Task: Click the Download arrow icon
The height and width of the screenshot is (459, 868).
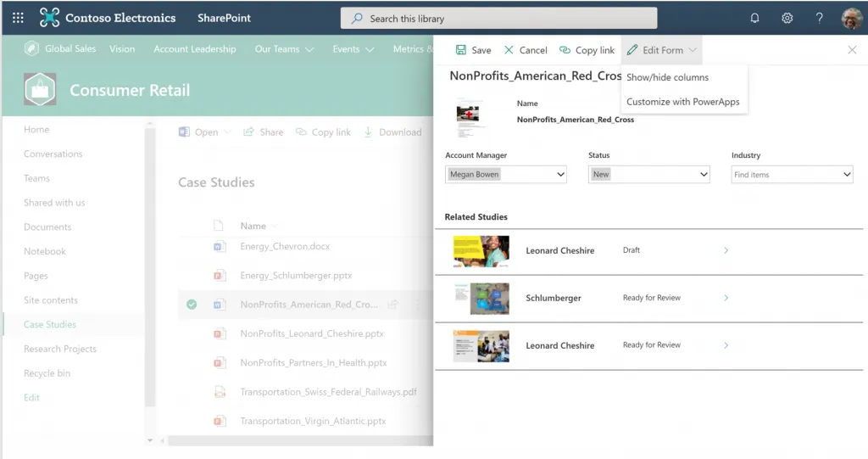Action: [x=368, y=132]
